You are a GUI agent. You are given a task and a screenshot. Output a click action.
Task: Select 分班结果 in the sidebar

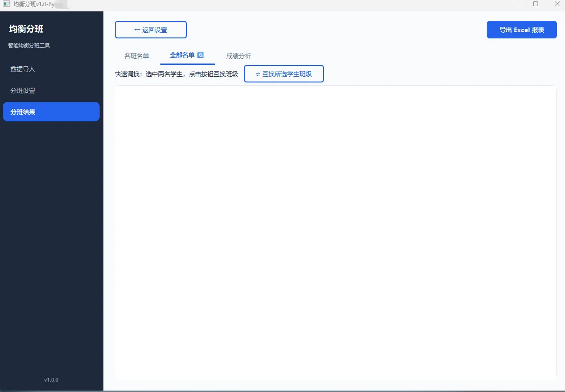pyautogui.click(x=51, y=111)
